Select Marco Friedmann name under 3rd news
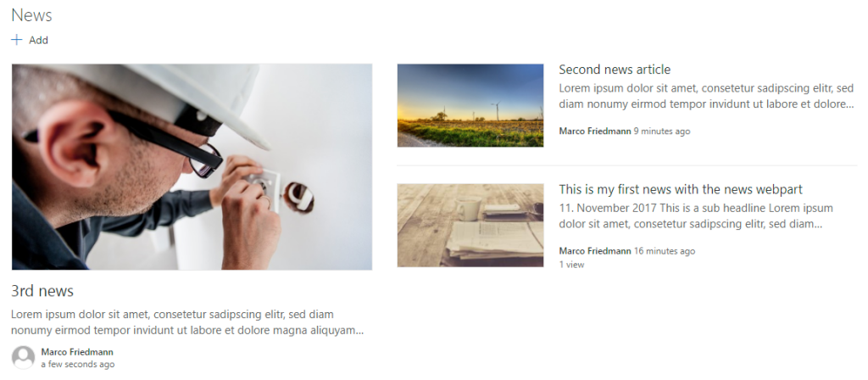This screenshot has height=380, width=868. tap(77, 352)
